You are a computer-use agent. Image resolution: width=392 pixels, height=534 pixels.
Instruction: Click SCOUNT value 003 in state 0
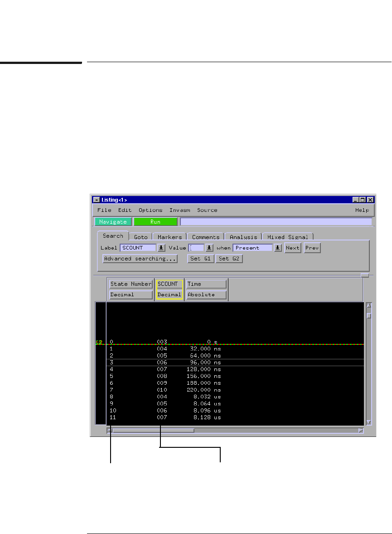(x=162, y=342)
